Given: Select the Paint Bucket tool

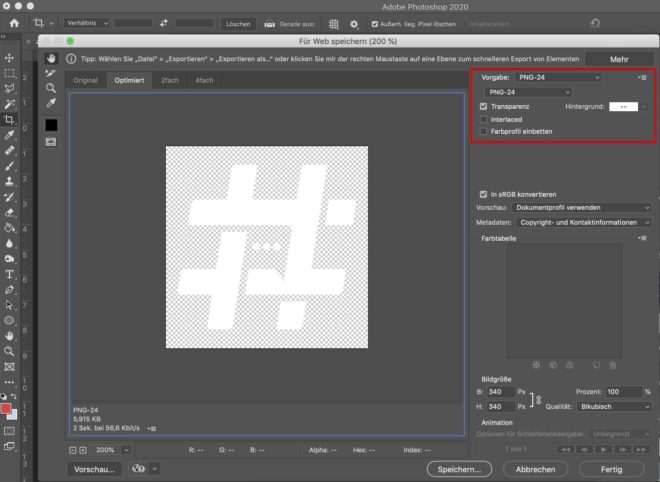Looking at the screenshot, I should pyautogui.click(x=9, y=228).
